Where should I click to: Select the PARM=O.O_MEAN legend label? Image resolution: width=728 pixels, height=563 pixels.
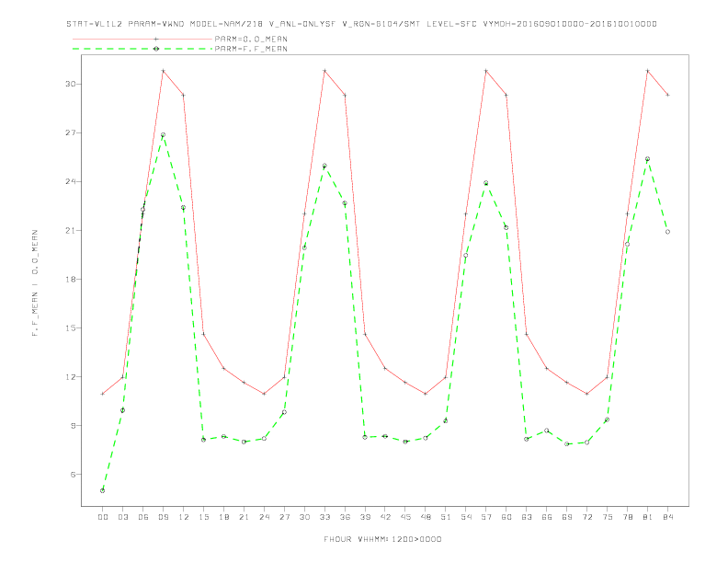coord(251,39)
